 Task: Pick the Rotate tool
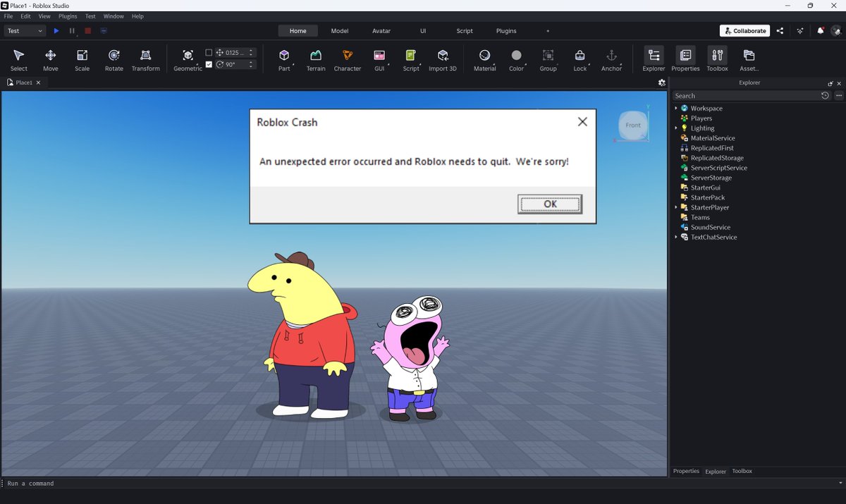coord(114,60)
